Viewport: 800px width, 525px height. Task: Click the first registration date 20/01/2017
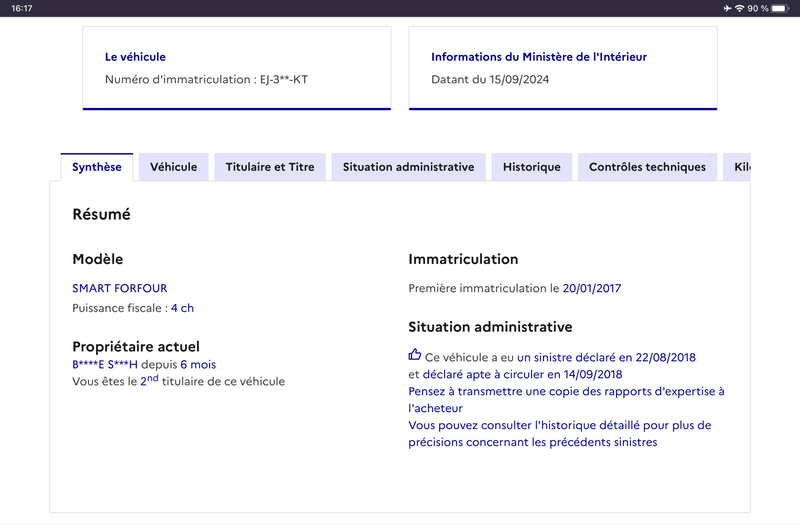pos(592,288)
